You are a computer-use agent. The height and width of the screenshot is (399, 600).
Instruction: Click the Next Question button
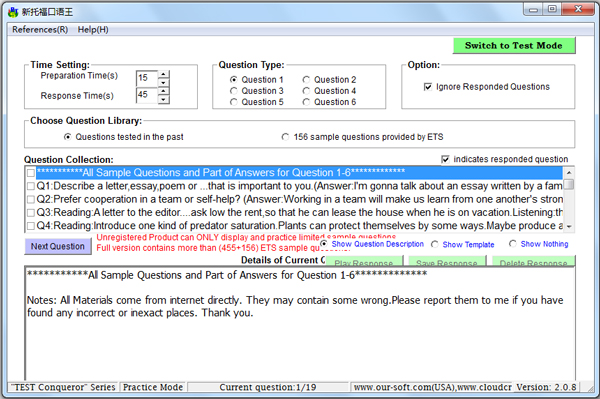click(x=58, y=246)
